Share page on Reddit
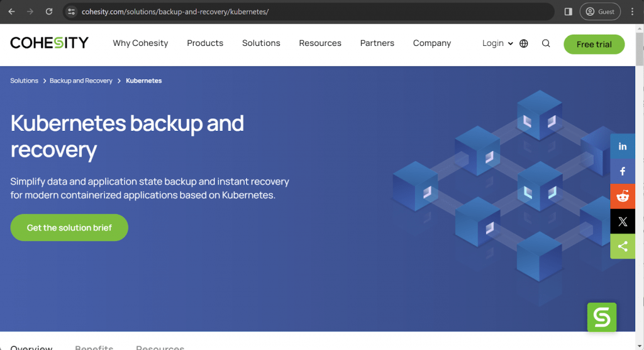Screen dimensions: 644x350 (x=623, y=196)
